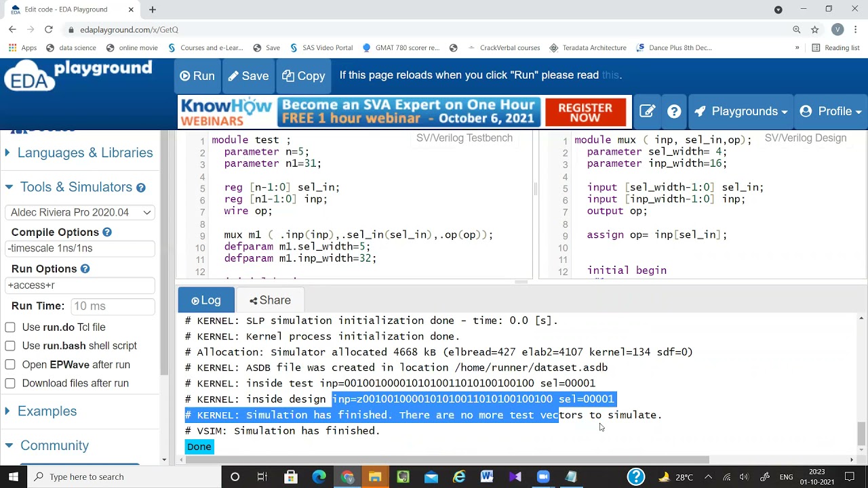Image resolution: width=868 pixels, height=488 pixels.
Task: Click the Compile Options input field
Action: point(80,248)
